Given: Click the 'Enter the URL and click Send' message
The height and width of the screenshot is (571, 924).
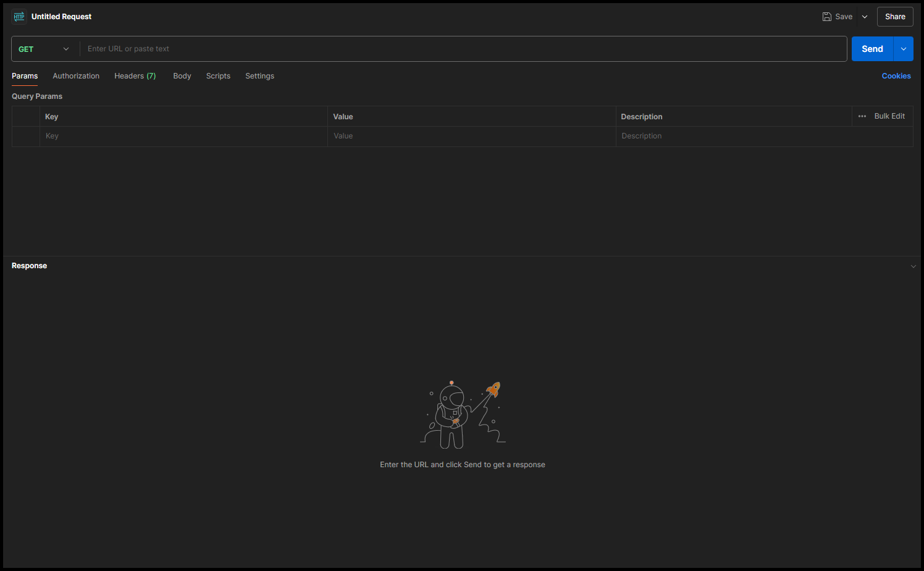Looking at the screenshot, I should point(463,465).
